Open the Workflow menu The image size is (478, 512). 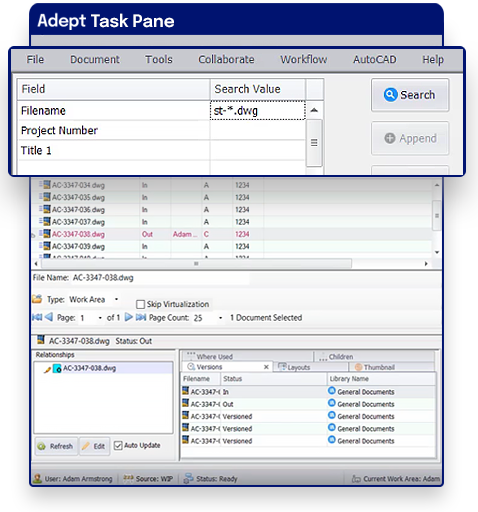tap(304, 60)
